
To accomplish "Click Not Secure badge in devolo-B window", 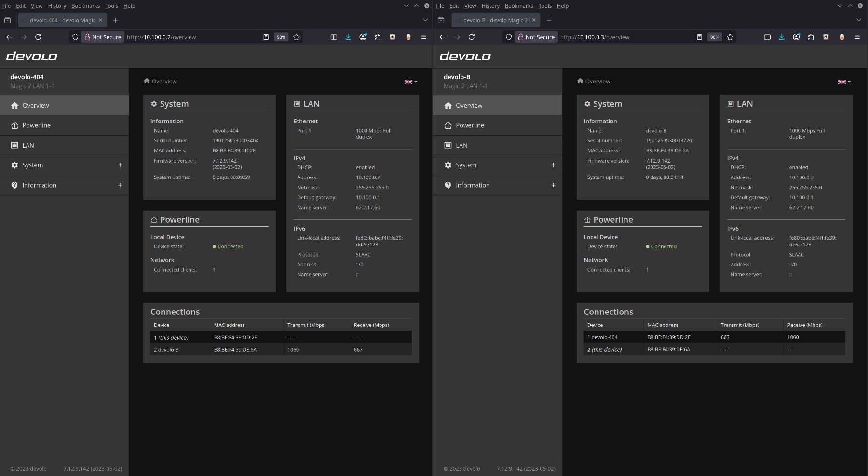I will point(536,37).
